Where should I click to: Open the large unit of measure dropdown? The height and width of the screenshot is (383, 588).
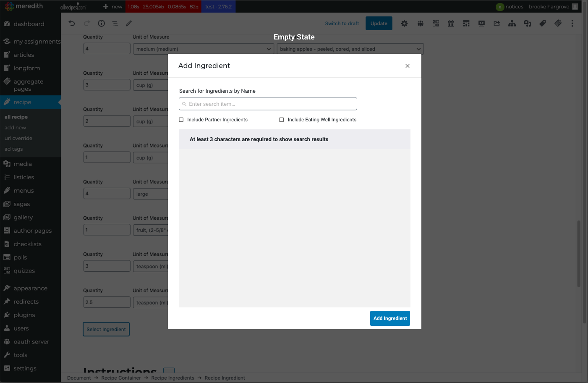pos(151,194)
